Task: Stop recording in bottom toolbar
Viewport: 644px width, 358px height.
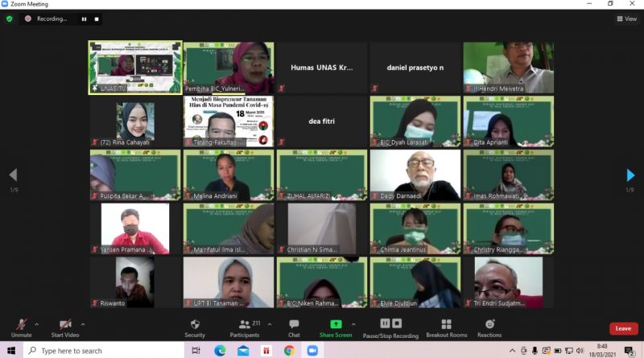Action: (397, 323)
